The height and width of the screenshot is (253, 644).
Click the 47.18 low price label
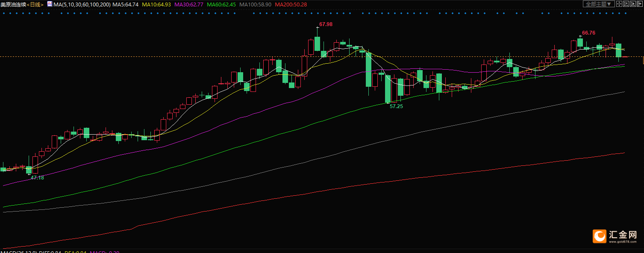click(37, 178)
